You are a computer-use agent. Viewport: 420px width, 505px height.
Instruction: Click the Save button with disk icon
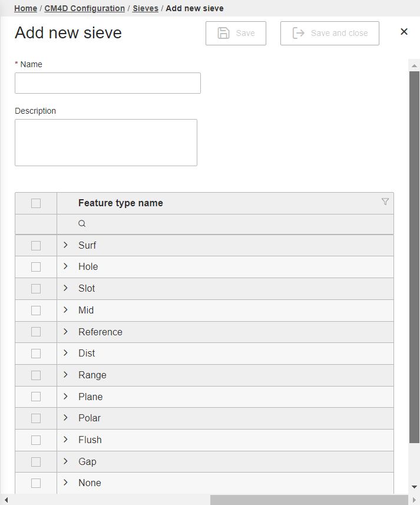coord(236,34)
